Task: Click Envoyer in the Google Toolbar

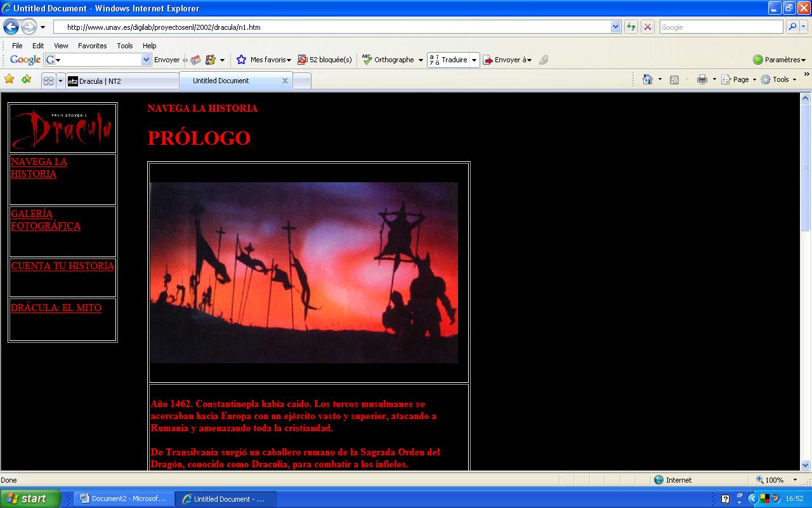Action: click(x=167, y=60)
